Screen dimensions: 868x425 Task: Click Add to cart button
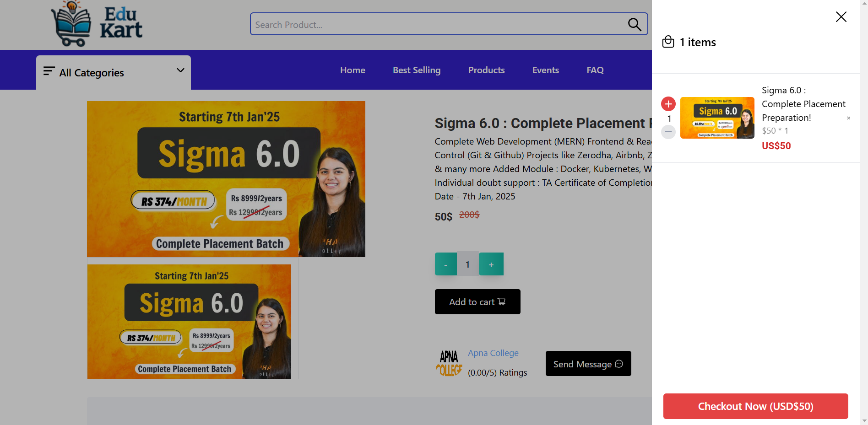click(477, 302)
